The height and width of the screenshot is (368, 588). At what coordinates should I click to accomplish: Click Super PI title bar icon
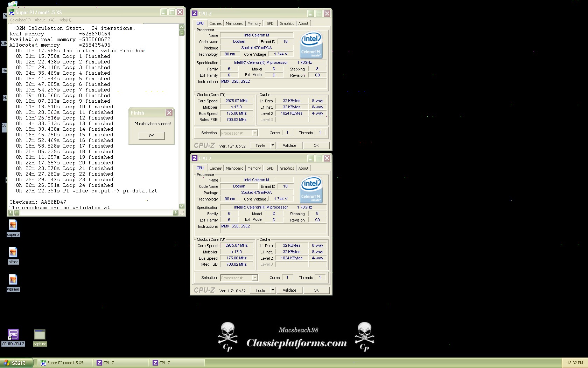[x=12, y=12]
